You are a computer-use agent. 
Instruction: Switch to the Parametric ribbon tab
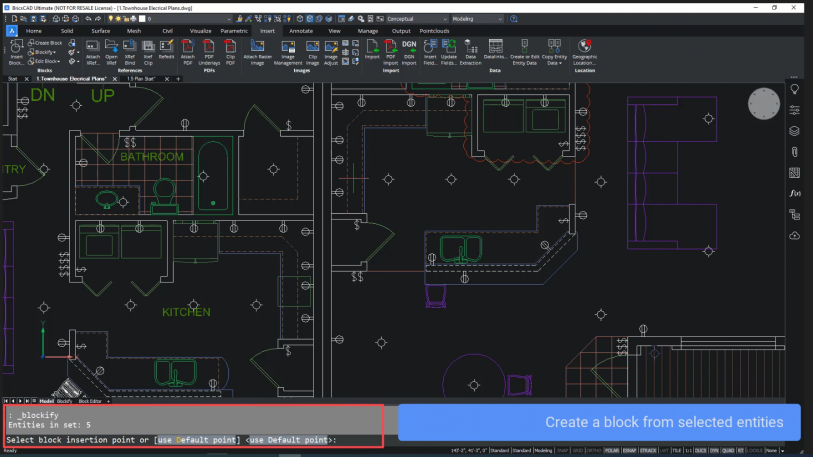click(x=234, y=31)
